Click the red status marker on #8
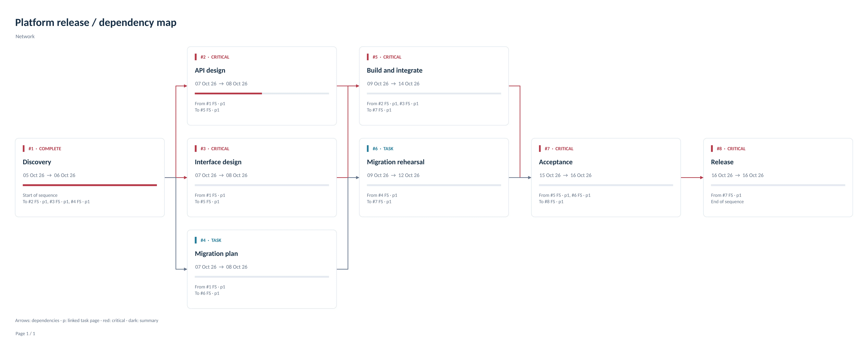The width and height of the screenshot is (868, 352). (x=712, y=149)
